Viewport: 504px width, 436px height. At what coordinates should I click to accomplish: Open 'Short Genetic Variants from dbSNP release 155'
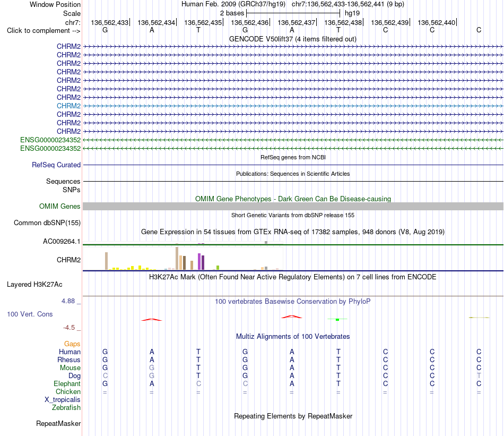coord(293,215)
